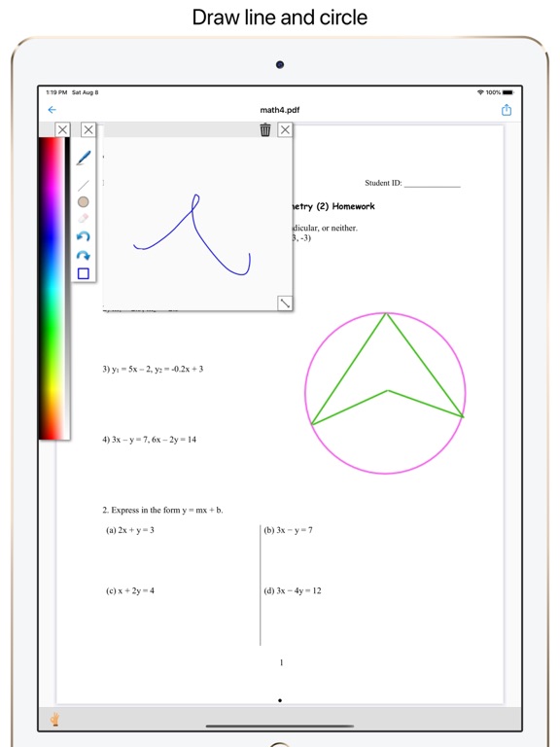Close the drawing canvas window
Viewport: 560px width, 747px height.
(x=285, y=129)
